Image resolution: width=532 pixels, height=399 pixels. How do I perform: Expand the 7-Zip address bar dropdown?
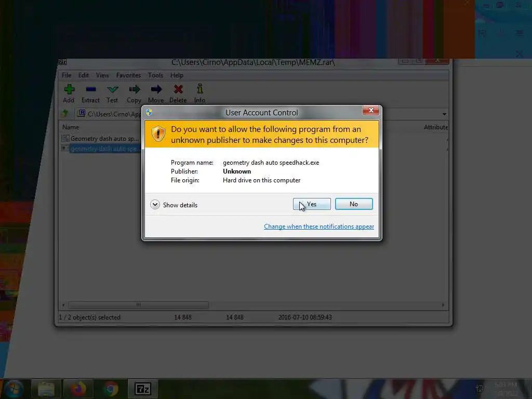pos(445,114)
